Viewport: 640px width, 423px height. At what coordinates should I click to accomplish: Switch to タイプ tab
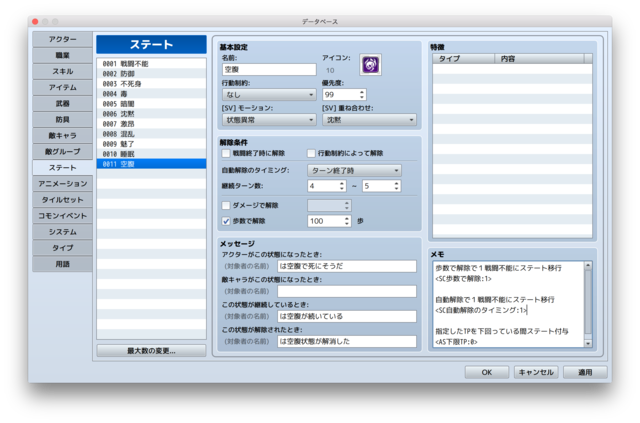(62, 248)
